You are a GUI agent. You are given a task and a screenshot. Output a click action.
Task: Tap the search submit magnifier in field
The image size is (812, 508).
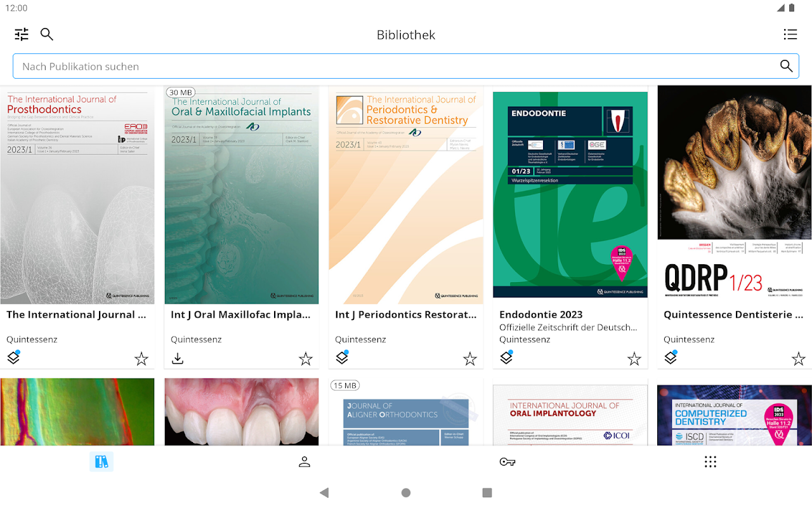pos(786,66)
